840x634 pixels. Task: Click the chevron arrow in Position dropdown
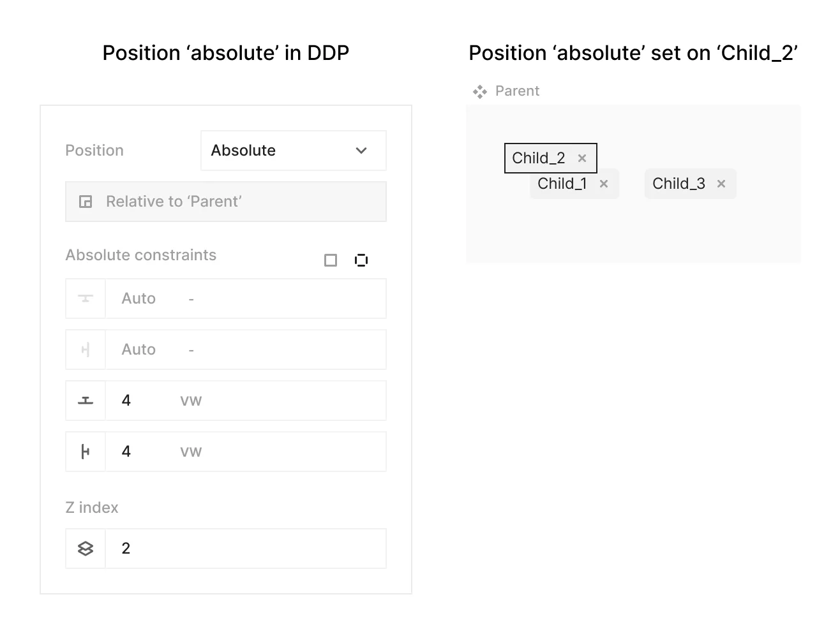361,151
